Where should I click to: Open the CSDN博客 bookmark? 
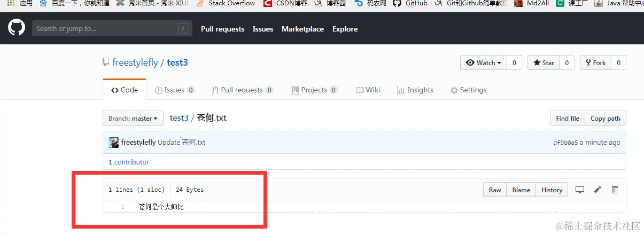click(x=285, y=3)
